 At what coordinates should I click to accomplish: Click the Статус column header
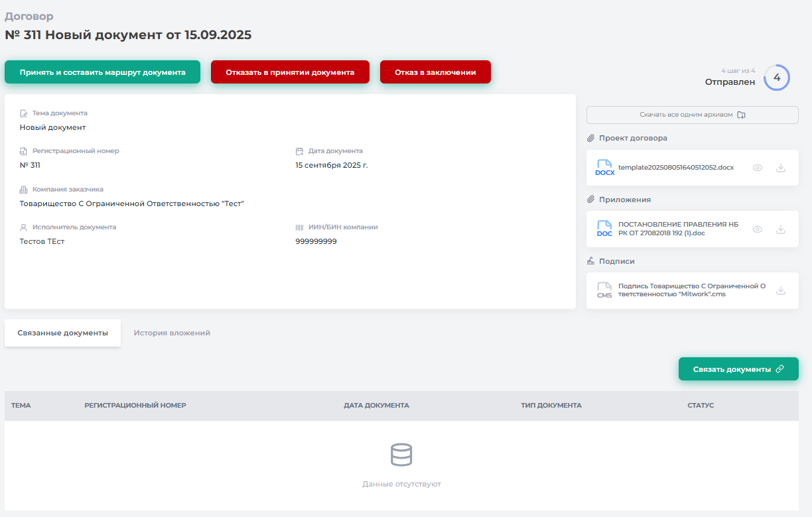click(701, 405)
